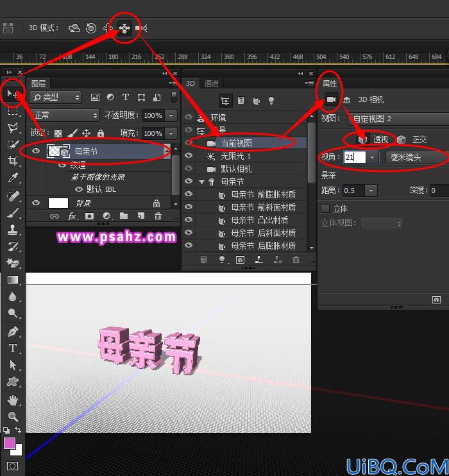
Task: Select the Gradient tool
Action: (x=12, y=280)
